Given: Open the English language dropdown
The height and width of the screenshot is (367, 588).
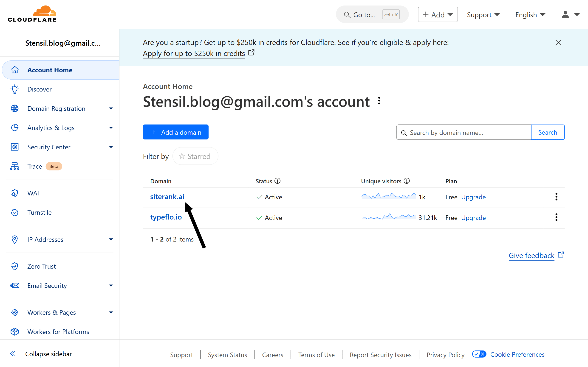Looking at the screenshot, I should pyautogui.click(x=530, y=14).
